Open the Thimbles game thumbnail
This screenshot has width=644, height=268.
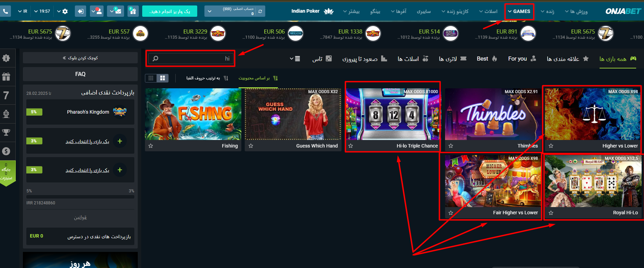point(493,114)
